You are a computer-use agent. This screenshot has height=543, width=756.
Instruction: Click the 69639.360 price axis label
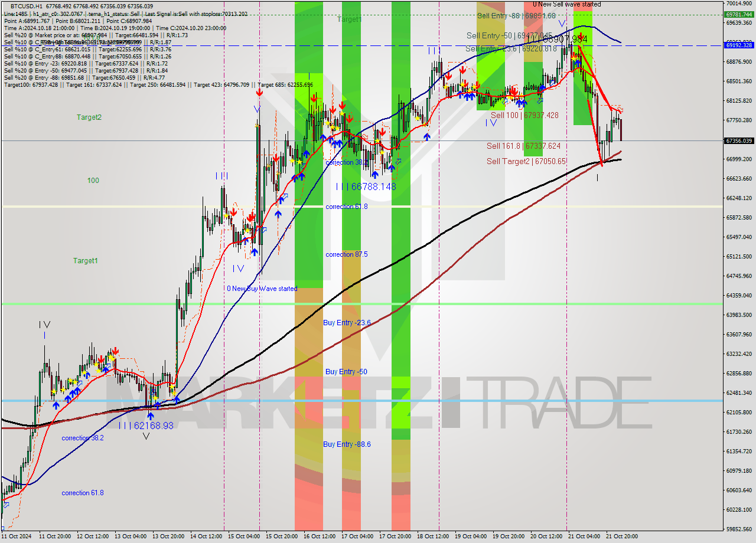coord(739,22)
